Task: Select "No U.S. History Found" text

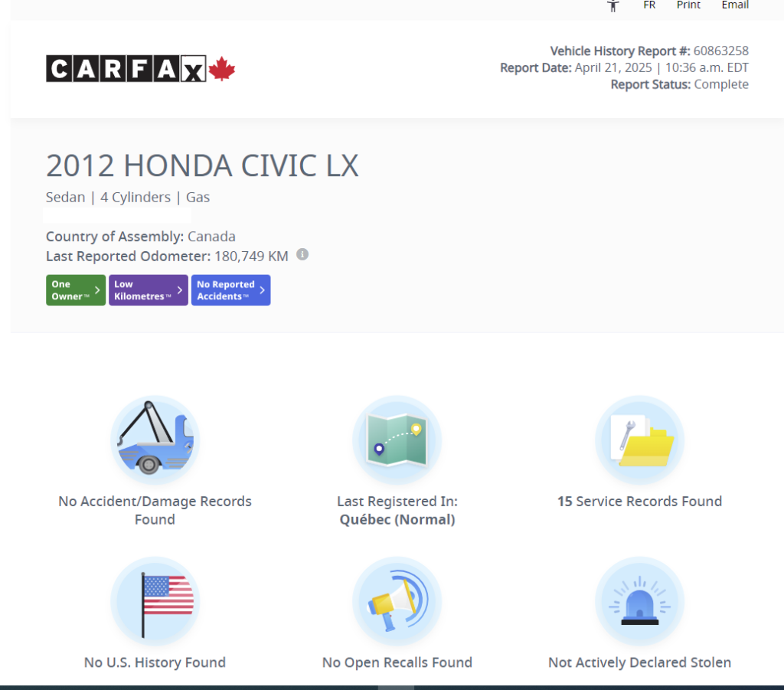Action: coord(155,662)
